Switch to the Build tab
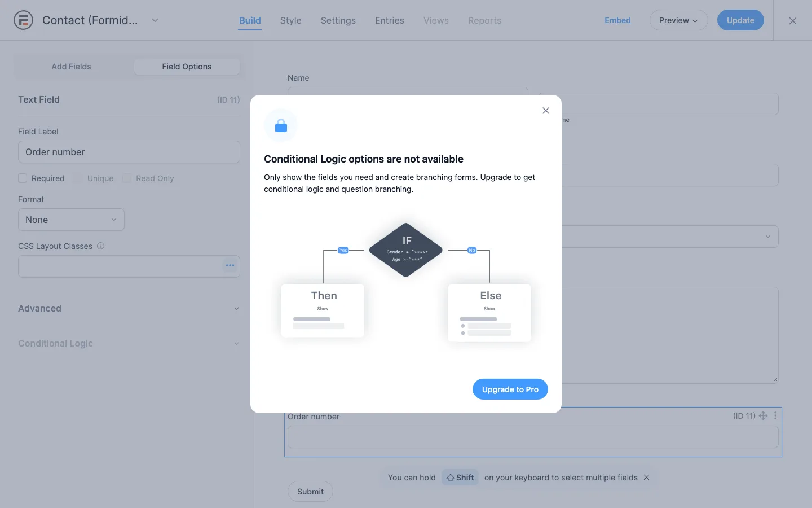The height and width of the screenshot is (508, 812). click(250, 20)
